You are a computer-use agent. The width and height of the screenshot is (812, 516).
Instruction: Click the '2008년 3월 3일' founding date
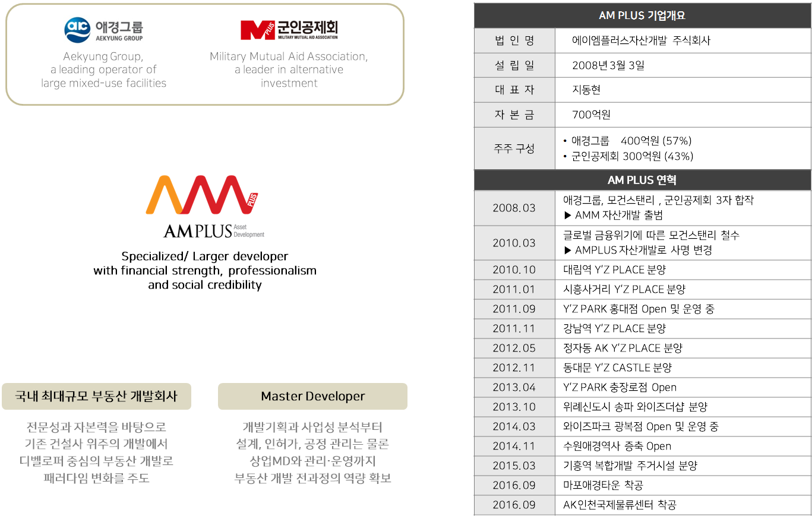pyautogui.click(x=608, y=65)
